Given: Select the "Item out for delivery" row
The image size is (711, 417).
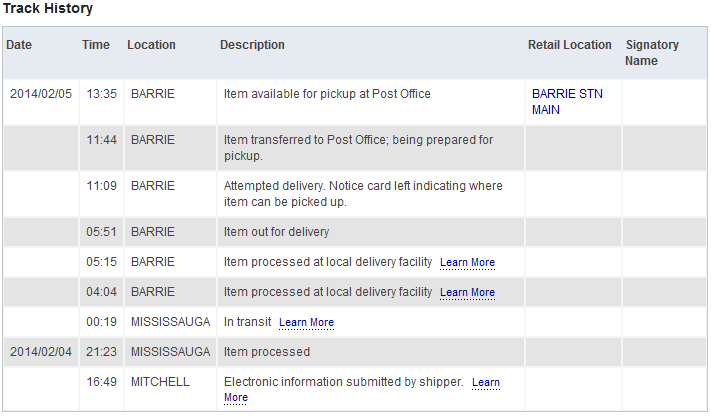Looking at the screenshot, I should pos(276,232).
